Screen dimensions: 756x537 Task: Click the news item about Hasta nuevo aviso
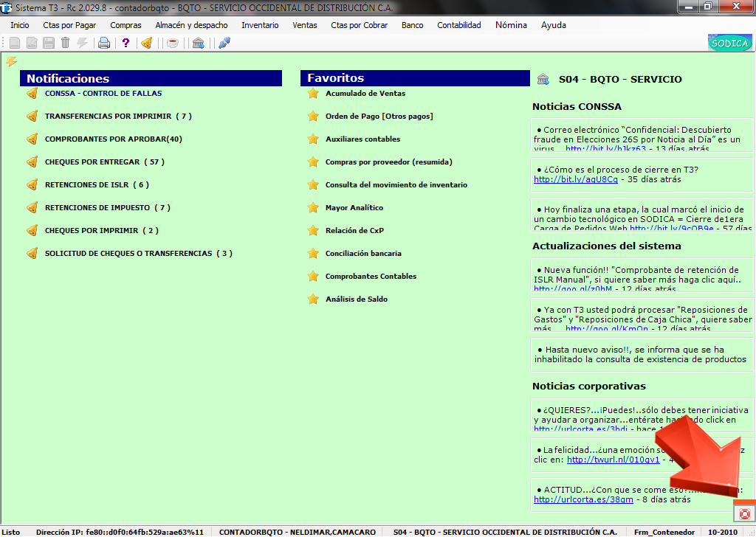tap(642, 355)
